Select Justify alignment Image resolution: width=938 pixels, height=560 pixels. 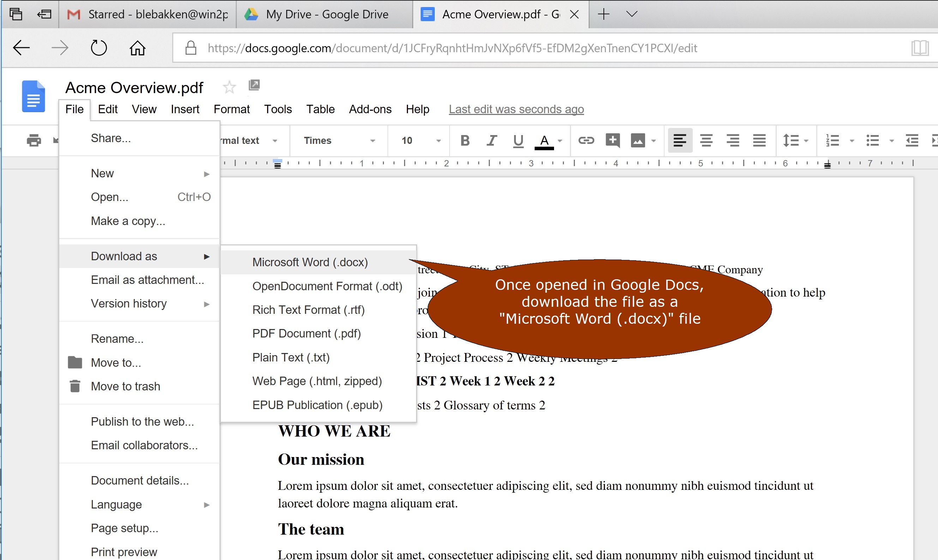[759, 140]
